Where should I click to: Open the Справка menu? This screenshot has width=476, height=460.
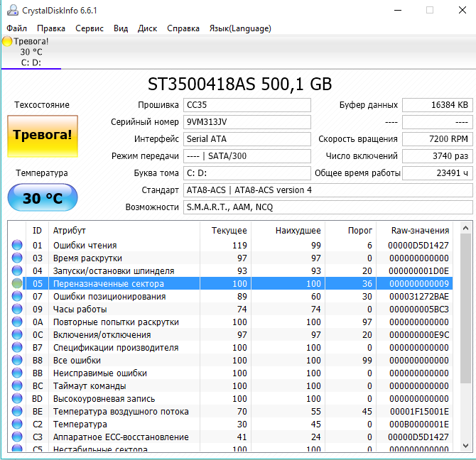(x=183, y=28)
